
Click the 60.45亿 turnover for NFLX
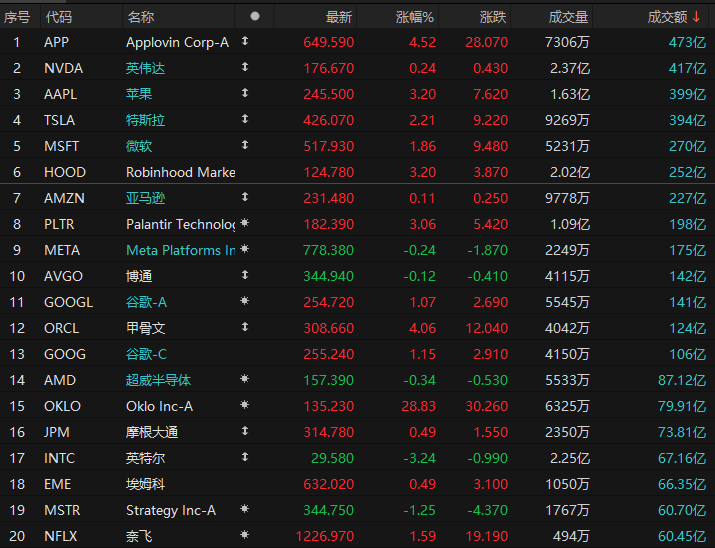[682, 536]
